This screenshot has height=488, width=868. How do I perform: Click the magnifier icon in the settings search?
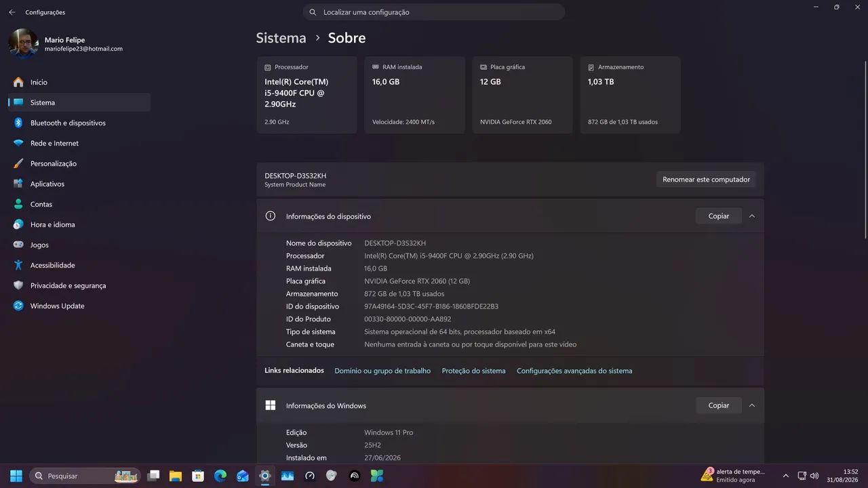(313, 12)
